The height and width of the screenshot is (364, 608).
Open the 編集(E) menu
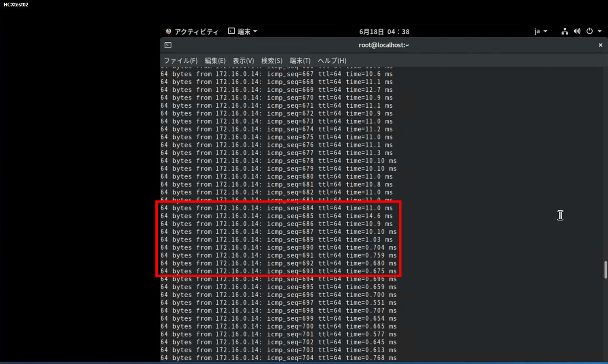(x=215, y=61)
